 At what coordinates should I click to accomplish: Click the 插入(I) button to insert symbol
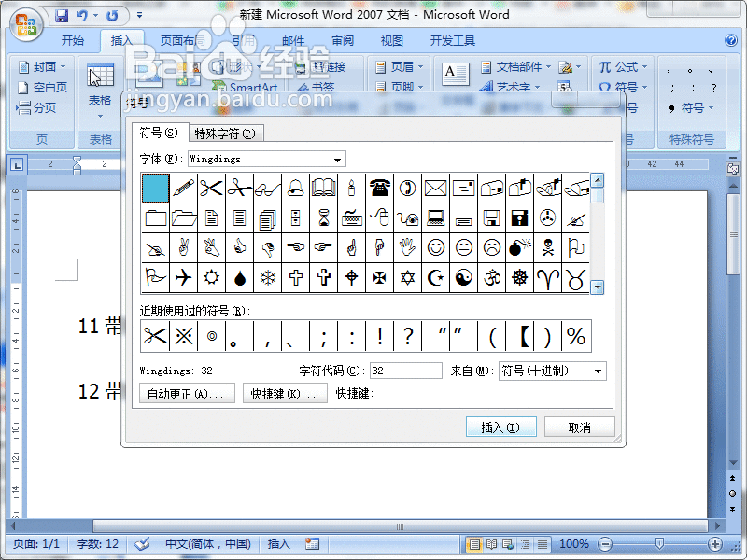500,427
